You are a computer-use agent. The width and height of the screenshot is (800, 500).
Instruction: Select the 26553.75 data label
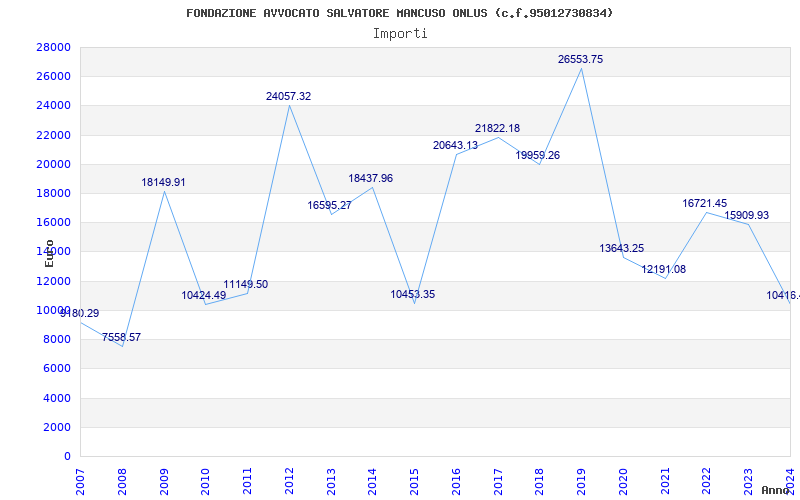click(580, 59)
